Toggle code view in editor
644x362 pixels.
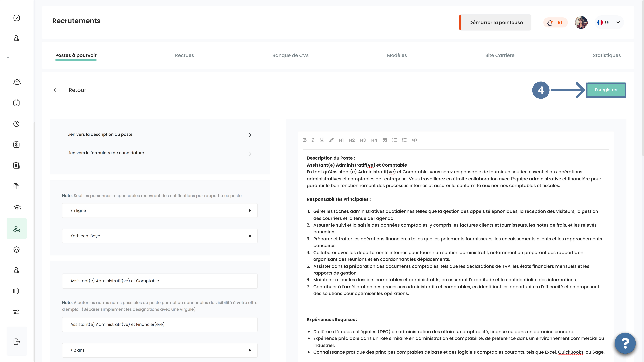pyautogui.click(x=415, y=140)
